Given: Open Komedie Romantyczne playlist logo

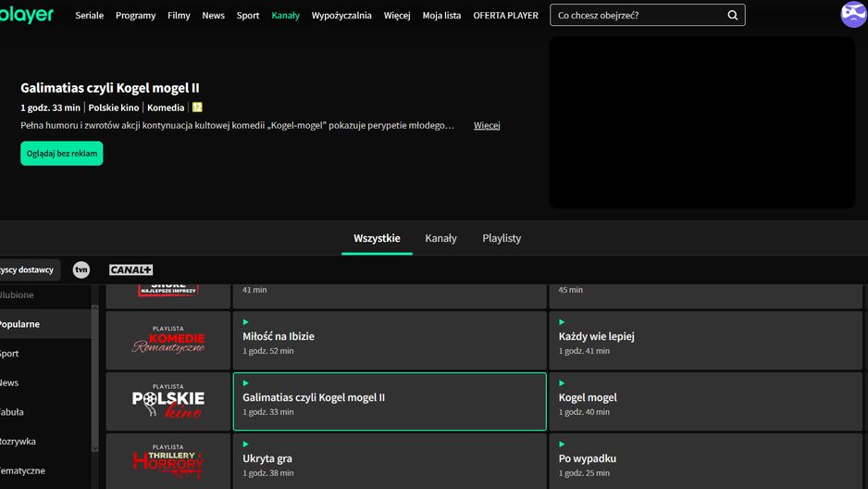Looking at the screenshot, I should coord(168,340).
